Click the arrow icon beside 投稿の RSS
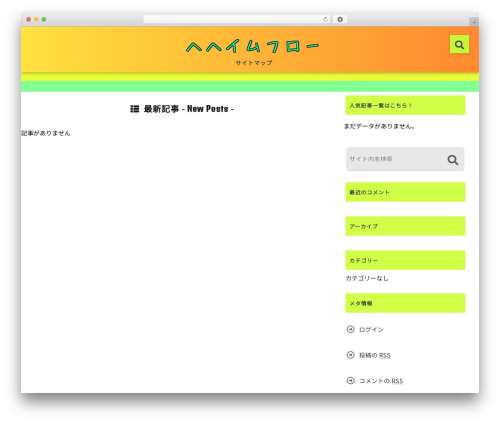This screenshot has width=500, height=423. point(350,355)
